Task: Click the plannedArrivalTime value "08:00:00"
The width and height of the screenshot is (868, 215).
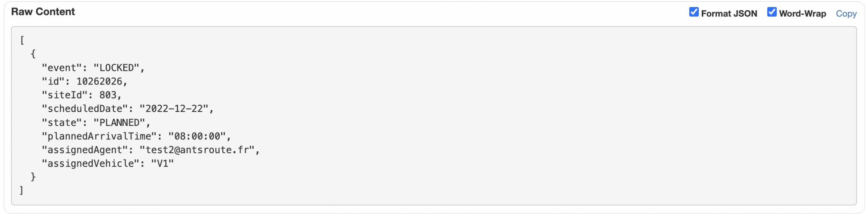Action: tap(197, 136)
